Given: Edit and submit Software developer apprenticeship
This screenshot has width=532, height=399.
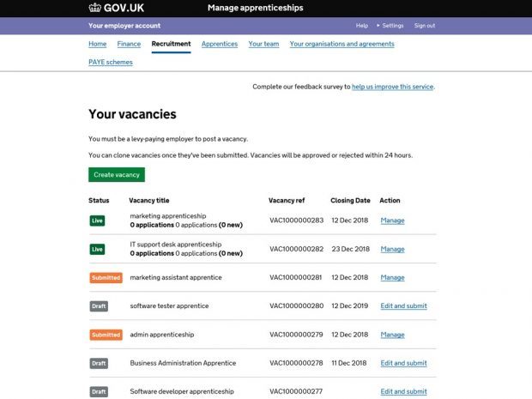Looking at the screenshot, I should [x=404, y=391].
